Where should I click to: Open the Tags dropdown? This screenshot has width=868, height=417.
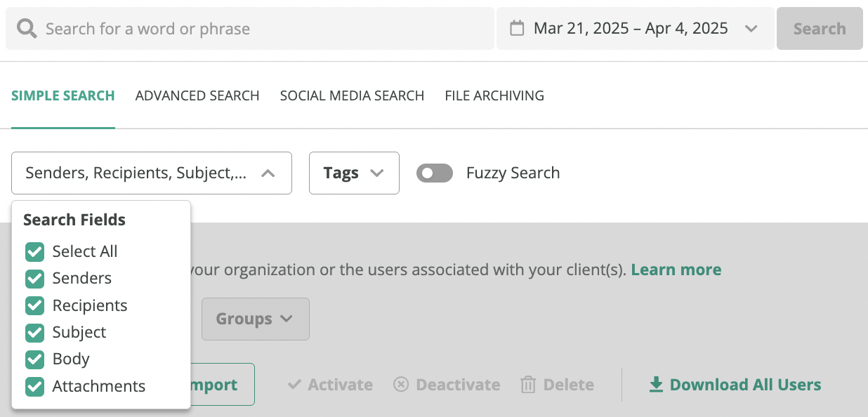point(354,173)
